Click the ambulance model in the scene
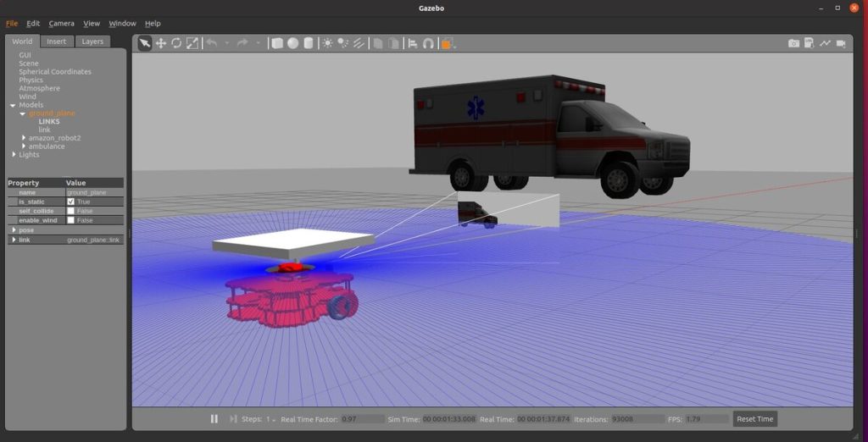The width and height of the screenshot is (868, 442). coord(548,135)
